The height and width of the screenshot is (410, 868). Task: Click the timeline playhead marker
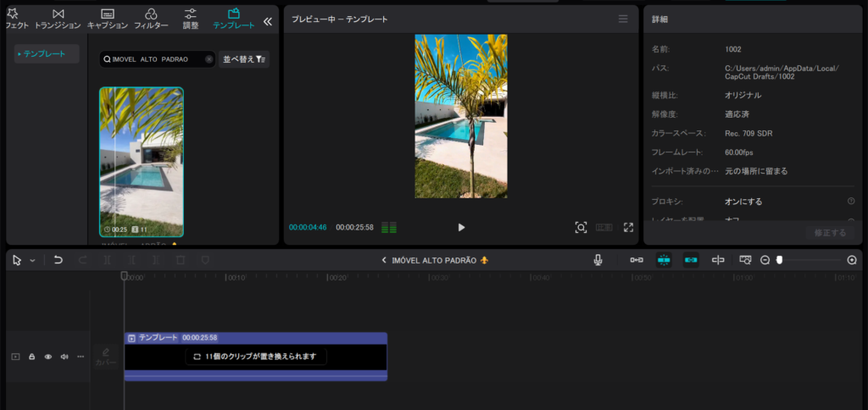124,275
